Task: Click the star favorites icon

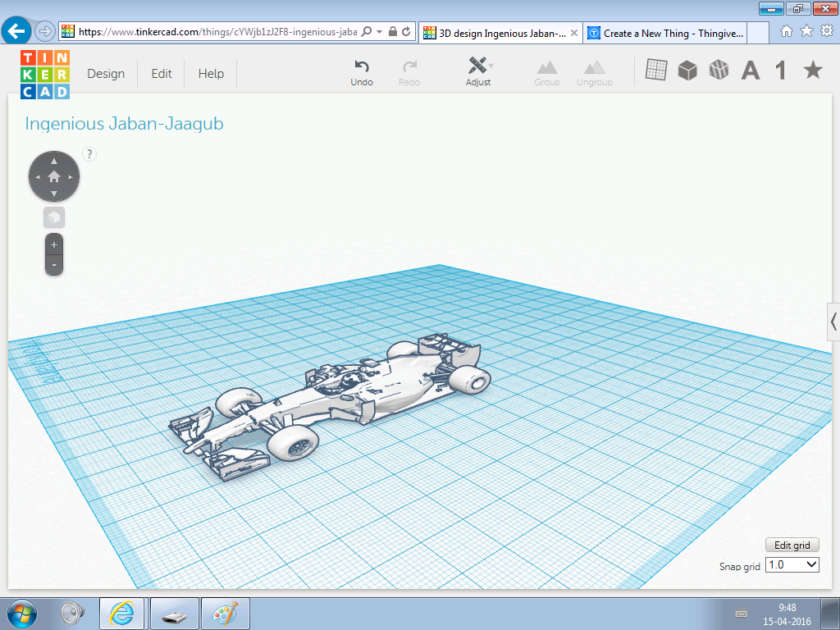Action: [813, 70]
